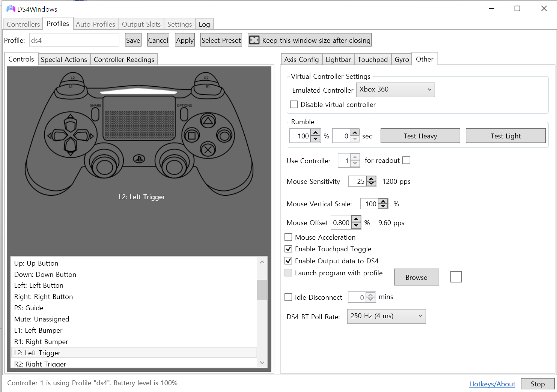
Task: Open Hotkeys/About link
Action: [492, 384]
